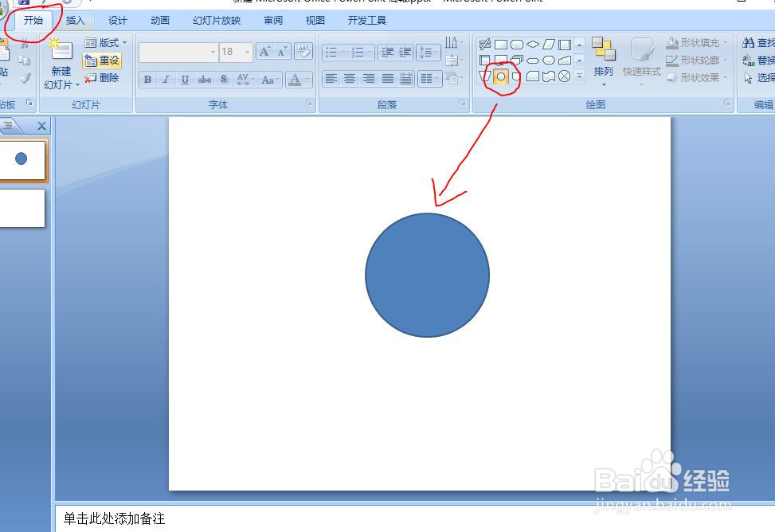Open the font dialog box launcher
This screenshot has height=532, width=775.
pos(309,103)
